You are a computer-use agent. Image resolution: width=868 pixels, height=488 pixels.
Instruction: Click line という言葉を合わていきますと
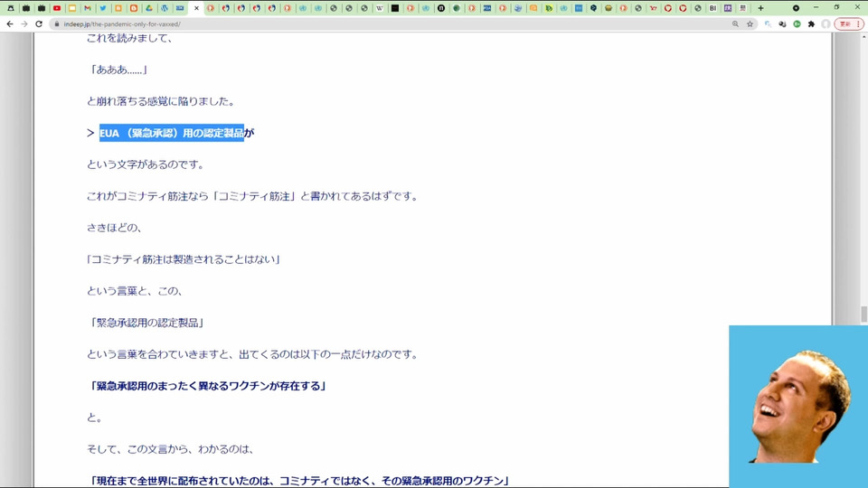(x=252, y=354)
